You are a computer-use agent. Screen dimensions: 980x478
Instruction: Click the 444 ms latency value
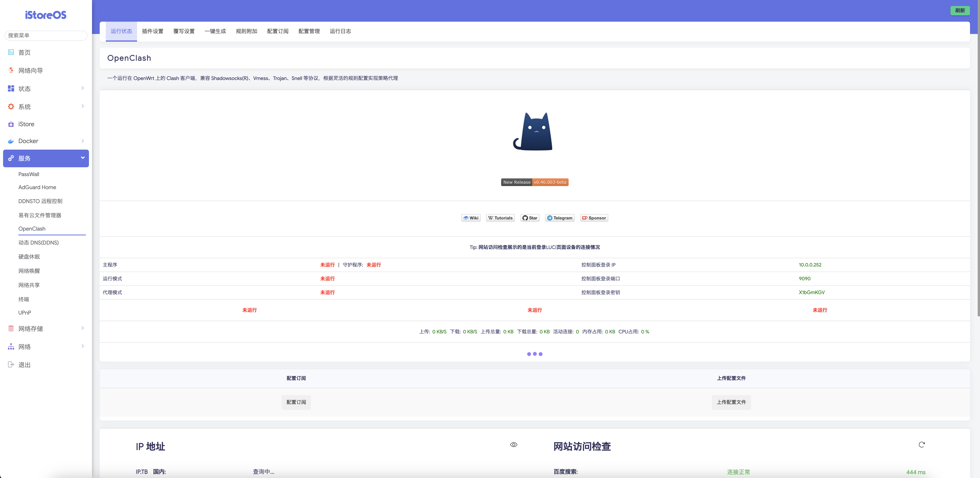(916, 472)
